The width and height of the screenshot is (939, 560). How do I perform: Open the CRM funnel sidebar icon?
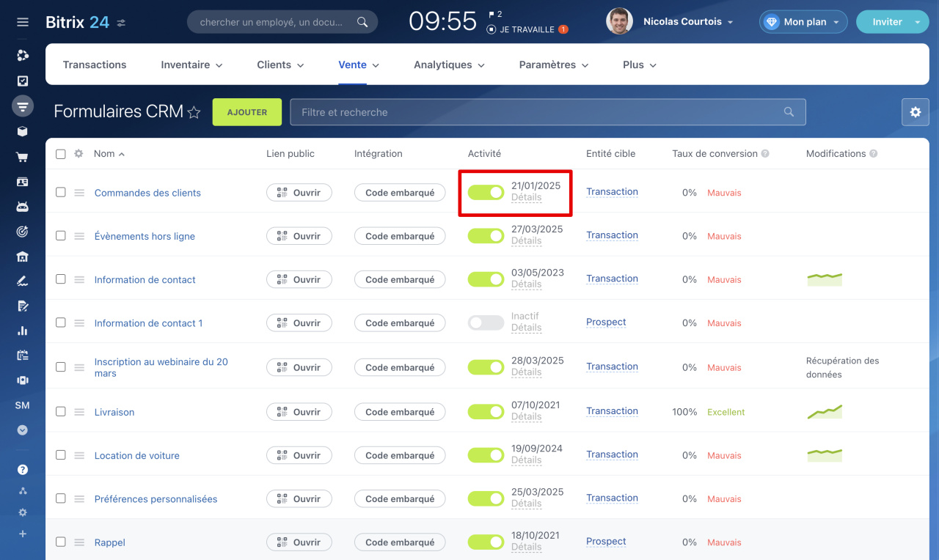(23, 106)
